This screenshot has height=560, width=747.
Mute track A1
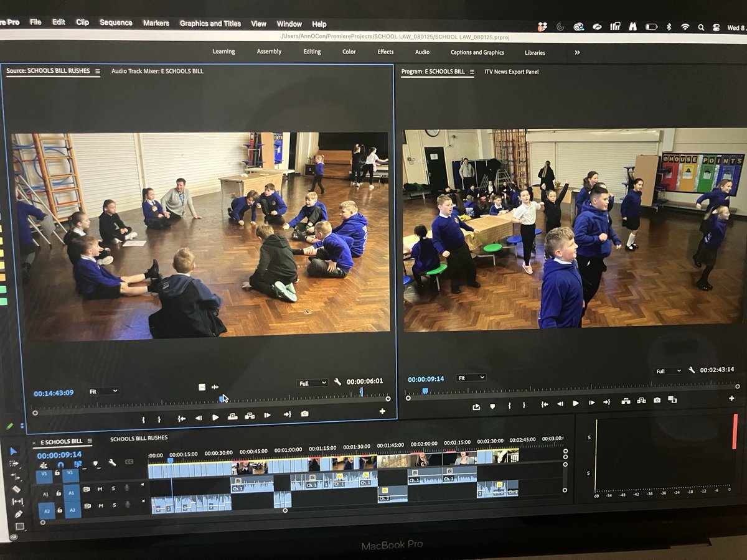[x=100, y=489]
